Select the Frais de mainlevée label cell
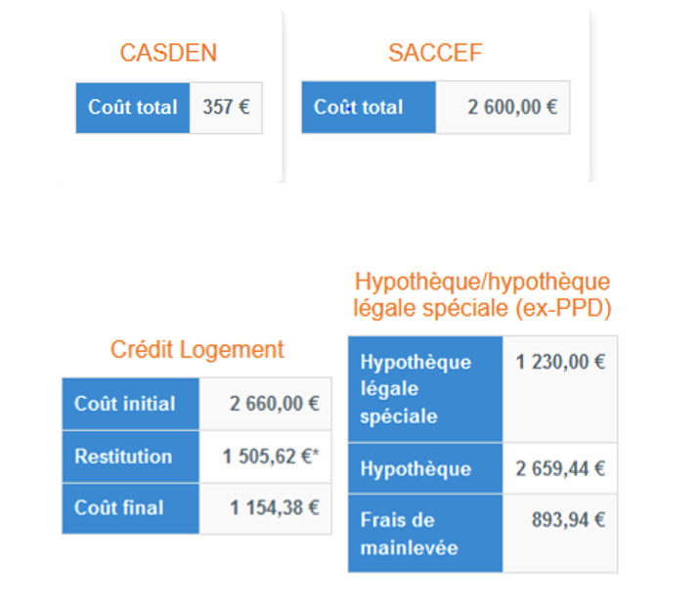700x610 pixels. (425, 533)
